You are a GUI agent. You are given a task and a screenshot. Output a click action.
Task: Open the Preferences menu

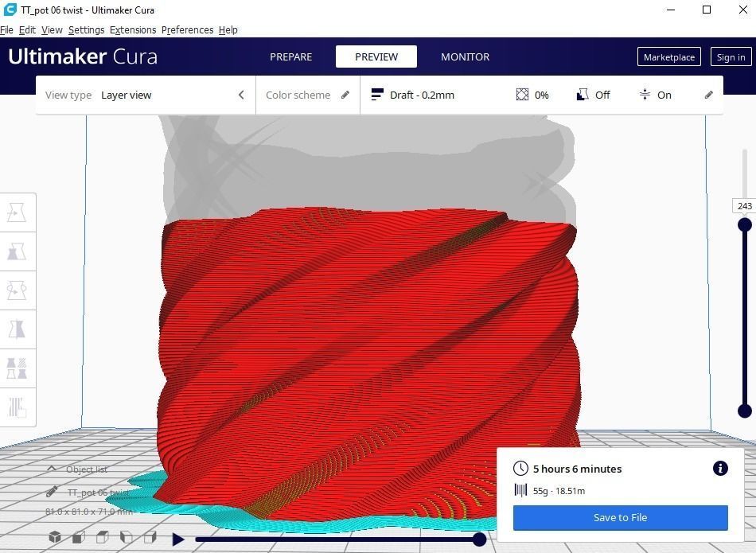coord(188,30)
